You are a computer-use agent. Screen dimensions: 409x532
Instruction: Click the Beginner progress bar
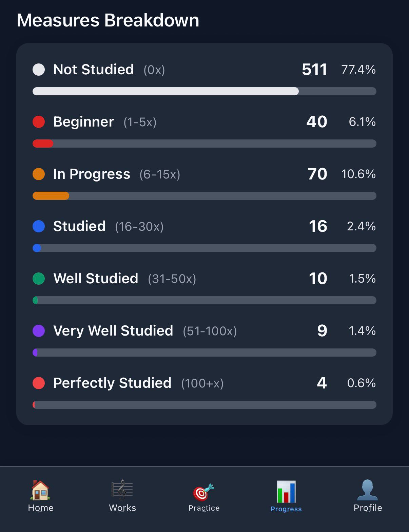(204, 144)
